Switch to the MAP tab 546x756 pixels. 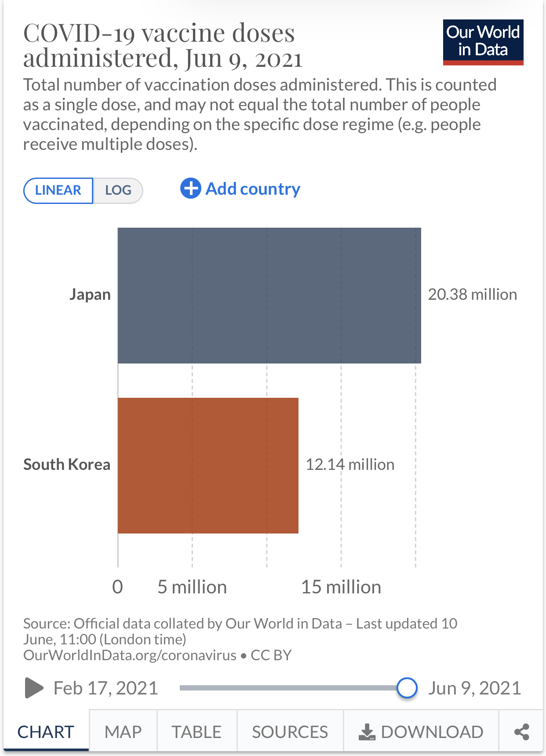[x=123, y=732]
